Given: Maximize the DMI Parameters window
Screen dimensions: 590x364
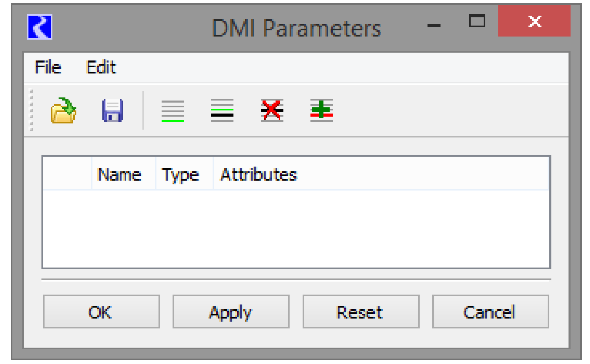Looking at the screenshot, I should [477, 22].
